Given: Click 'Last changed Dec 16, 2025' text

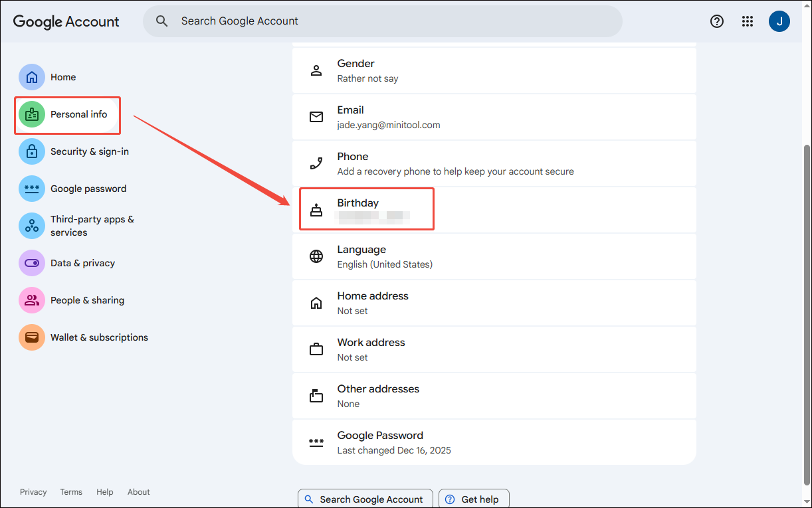Looking at the screenshot, I should pyautogui.click(x=394, y=450).
